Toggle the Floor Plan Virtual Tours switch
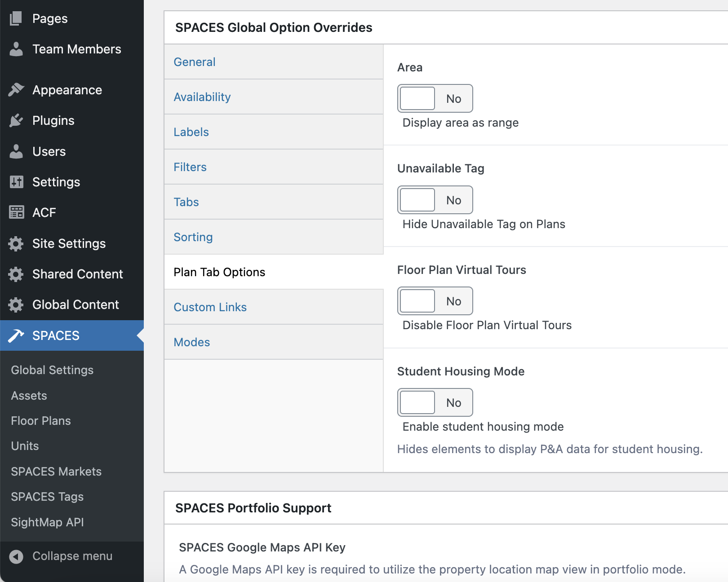 click(x=435, y=301)
